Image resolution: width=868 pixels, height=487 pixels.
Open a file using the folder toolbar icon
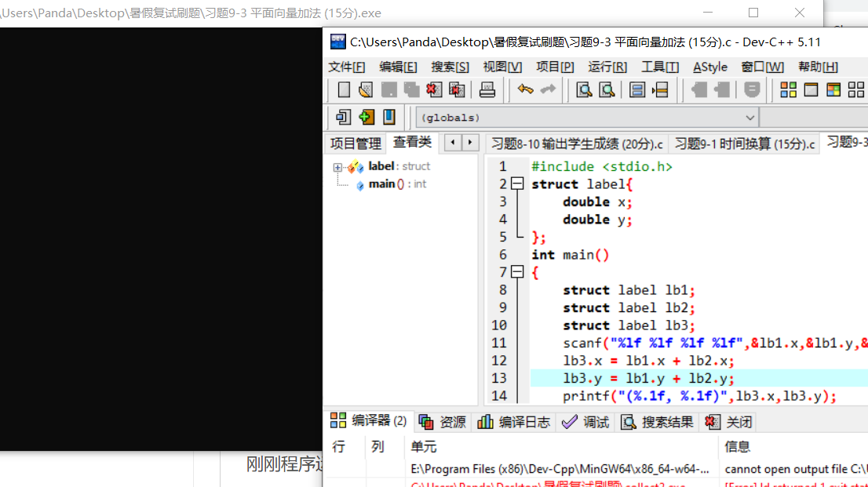366,89
